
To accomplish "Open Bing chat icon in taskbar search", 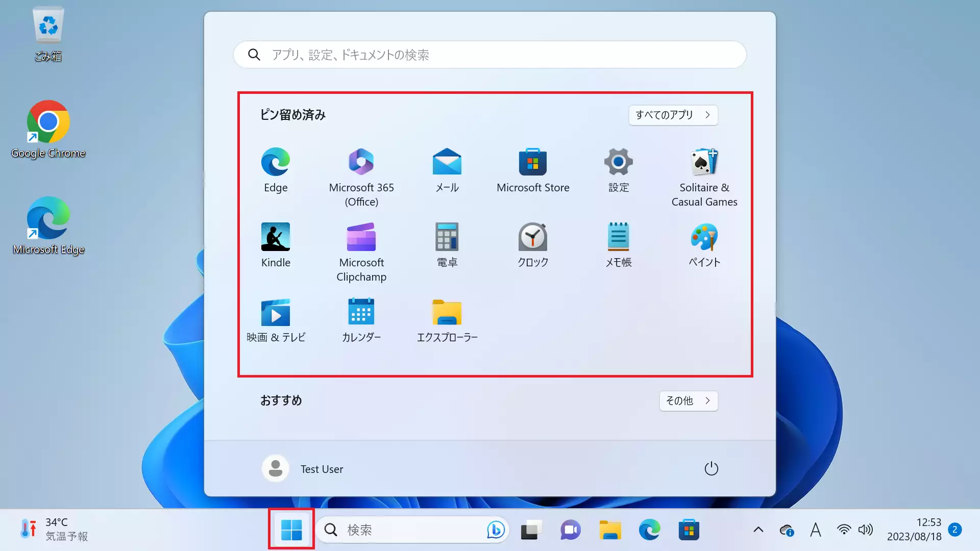I will point(496,530).
